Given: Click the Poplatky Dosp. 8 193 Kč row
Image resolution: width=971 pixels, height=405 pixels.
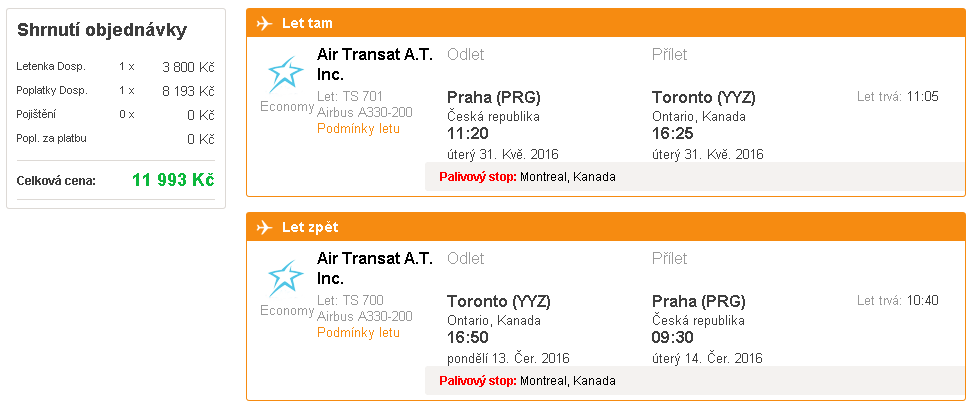Looking at the screenshot, I should point(115,91).
